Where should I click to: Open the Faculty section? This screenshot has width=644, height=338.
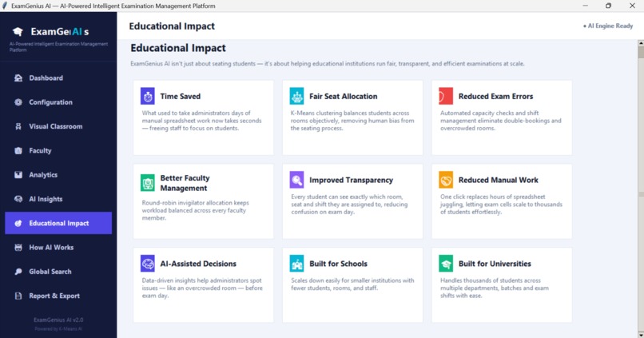click(x=58, y=151)
